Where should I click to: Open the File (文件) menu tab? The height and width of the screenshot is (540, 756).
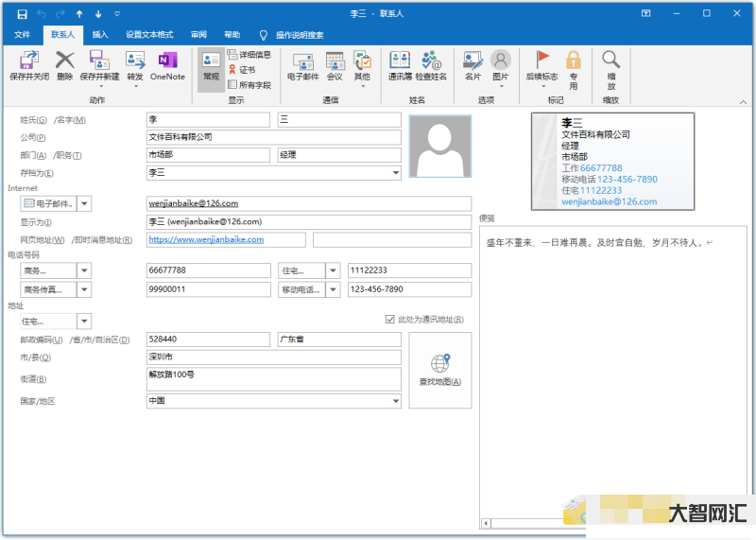(23, 34)
